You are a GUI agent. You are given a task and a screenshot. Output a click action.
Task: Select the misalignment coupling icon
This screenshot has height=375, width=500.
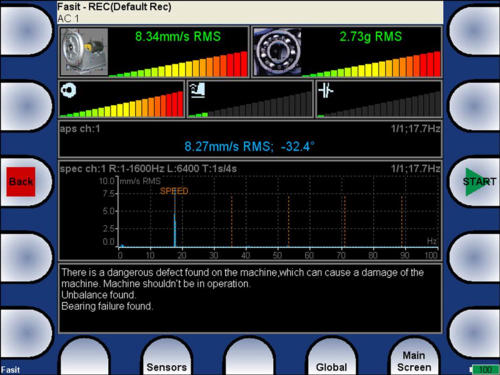[326, 91]
